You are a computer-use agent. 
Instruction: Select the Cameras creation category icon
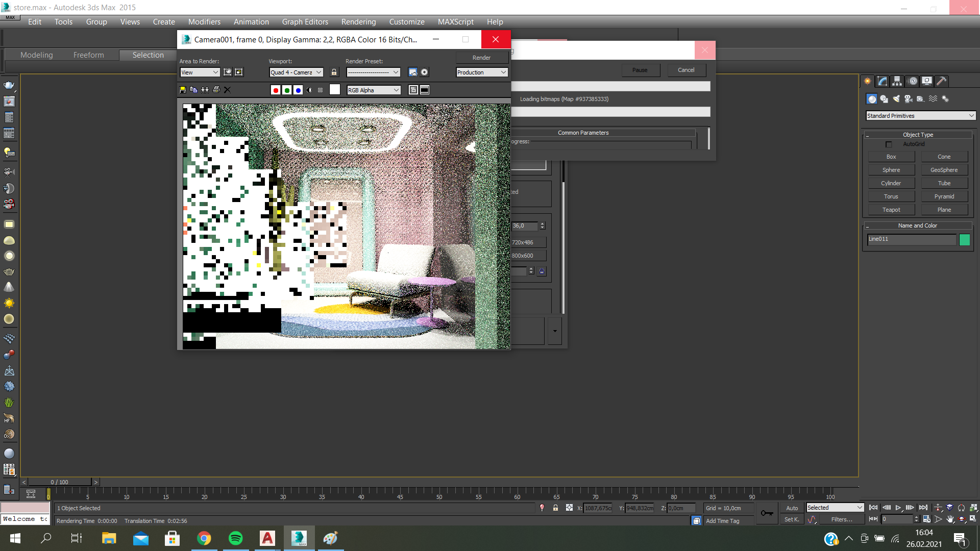(x=908, y=99)
